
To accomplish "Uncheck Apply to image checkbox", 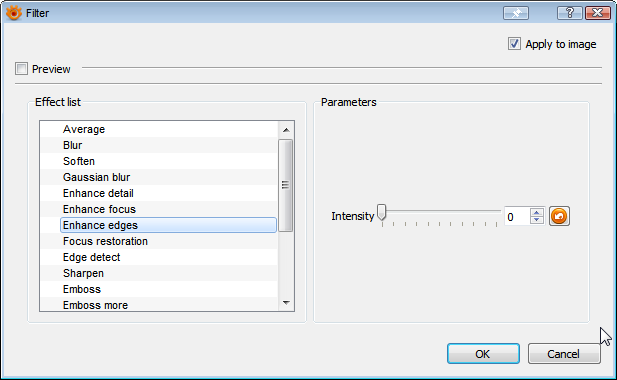I will (514, 44).
